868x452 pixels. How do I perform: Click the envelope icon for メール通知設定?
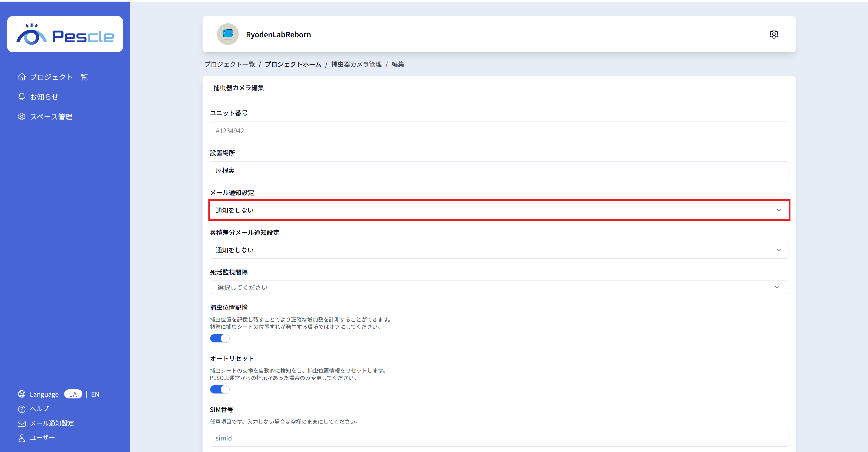21,423
